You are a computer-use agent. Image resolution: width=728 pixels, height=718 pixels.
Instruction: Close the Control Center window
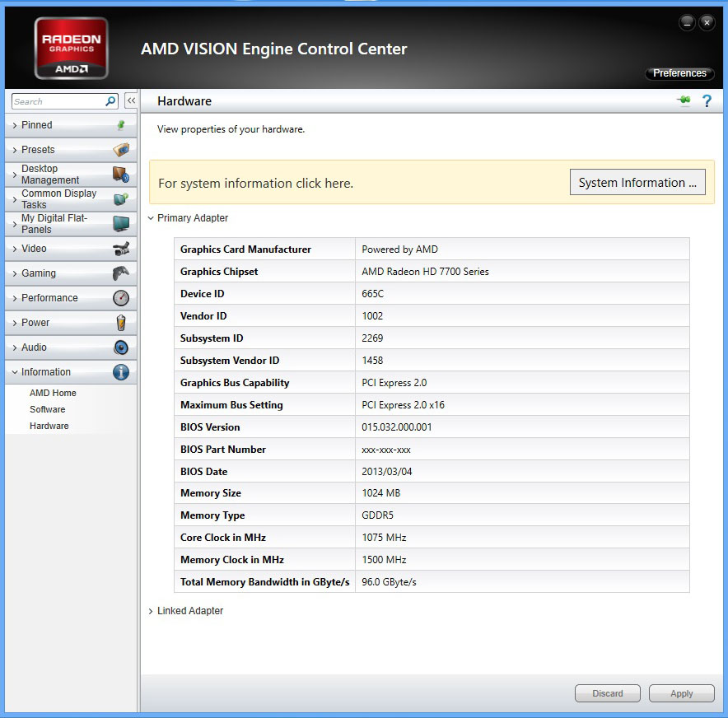[x=707, y=22]
